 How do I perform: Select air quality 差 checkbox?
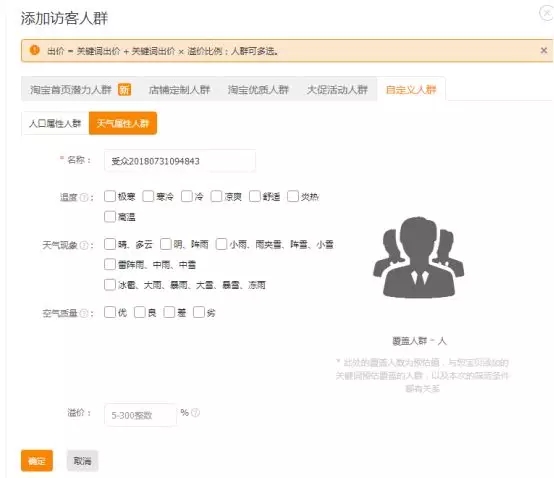pos(169,312)
